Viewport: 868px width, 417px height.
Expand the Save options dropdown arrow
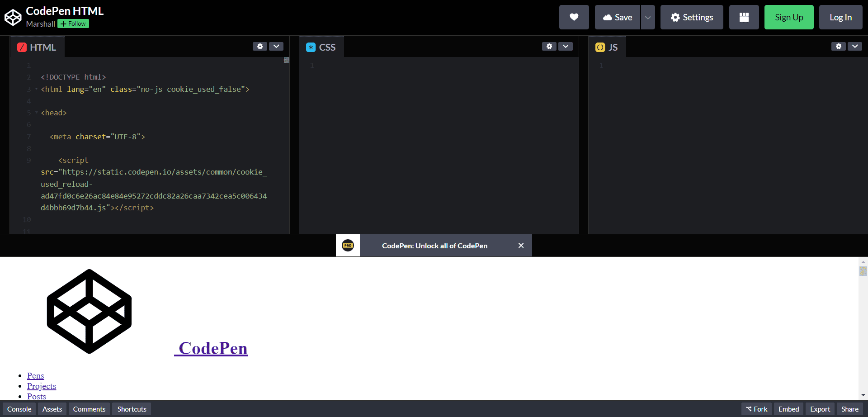(647, 17)
